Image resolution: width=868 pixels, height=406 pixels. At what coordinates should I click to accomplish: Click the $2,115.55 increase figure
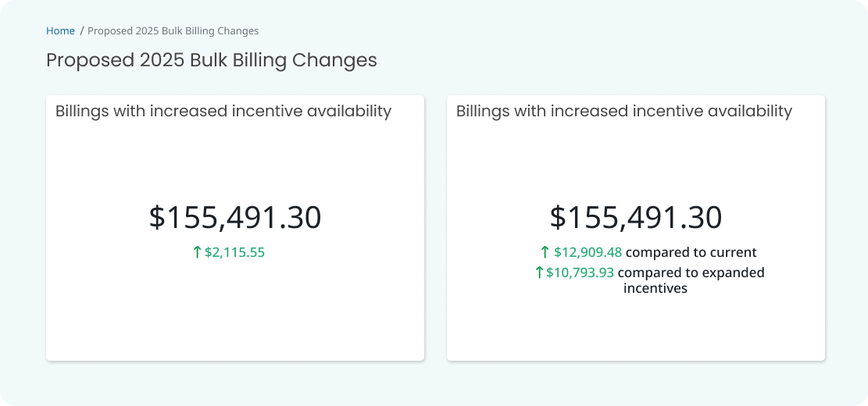[x=234, y=253]
